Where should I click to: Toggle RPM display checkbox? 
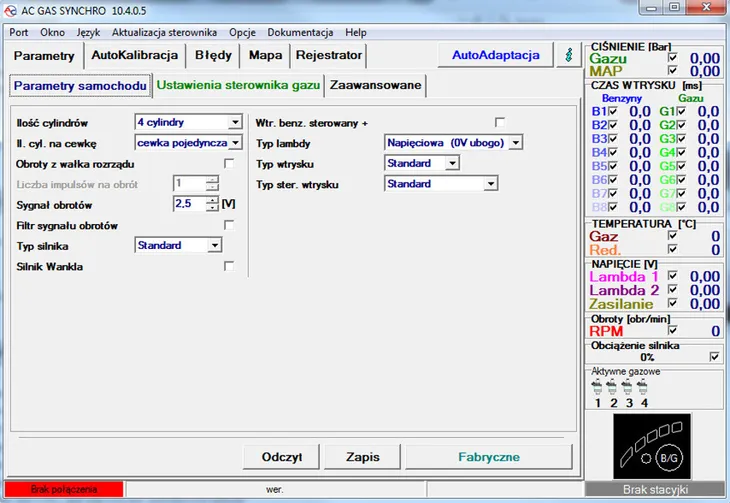[x=672, y=330]
